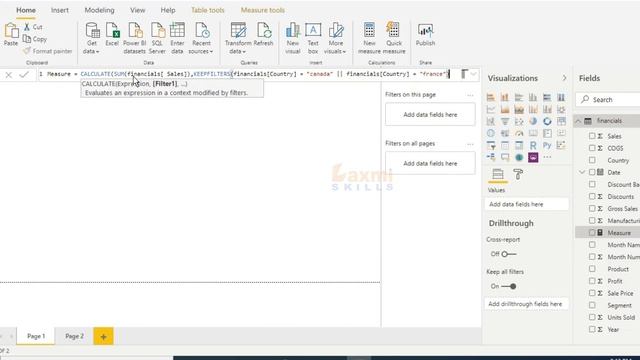
Task: Check the Country field checkbox
Action: click(592, 160)
